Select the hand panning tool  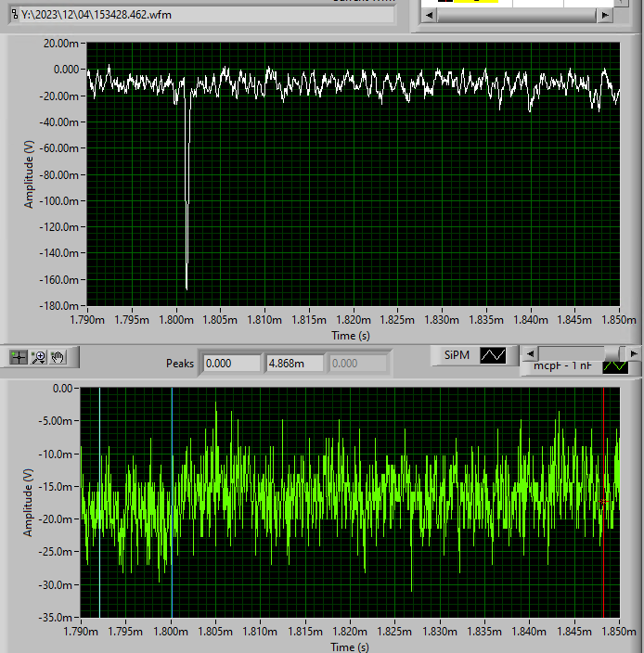(x=58, y=356)
